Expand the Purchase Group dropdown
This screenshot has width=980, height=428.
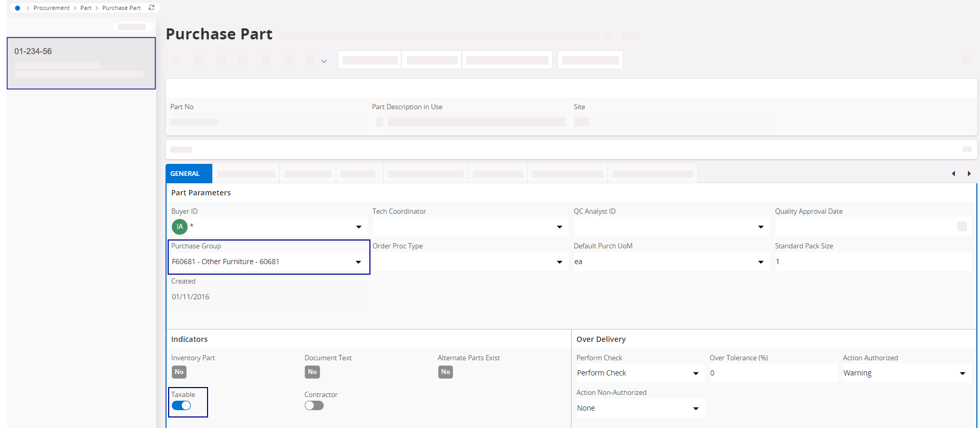pos(358,262)
